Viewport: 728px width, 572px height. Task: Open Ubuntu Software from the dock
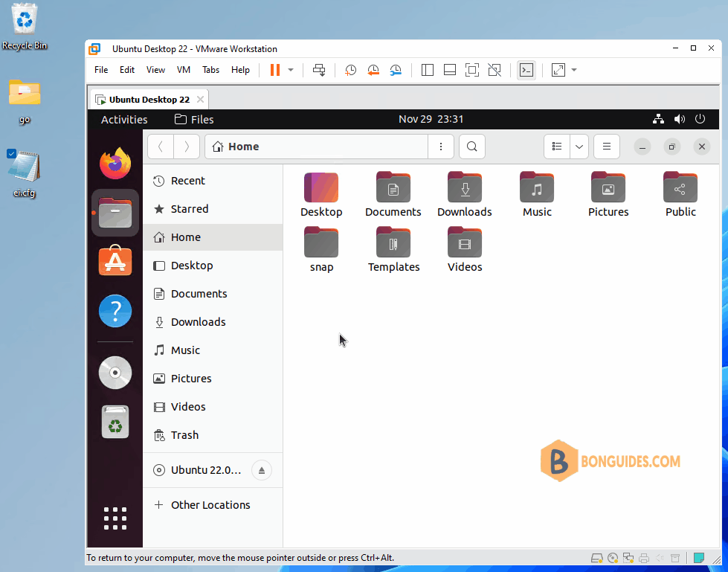click(115, 261)
